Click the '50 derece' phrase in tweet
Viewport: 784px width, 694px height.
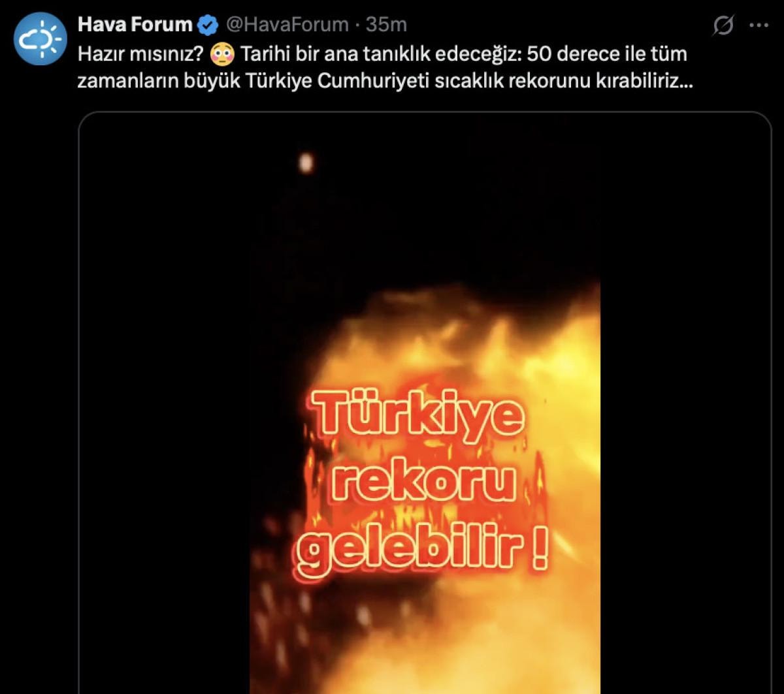pyautogui.click(x=572, y=54)
